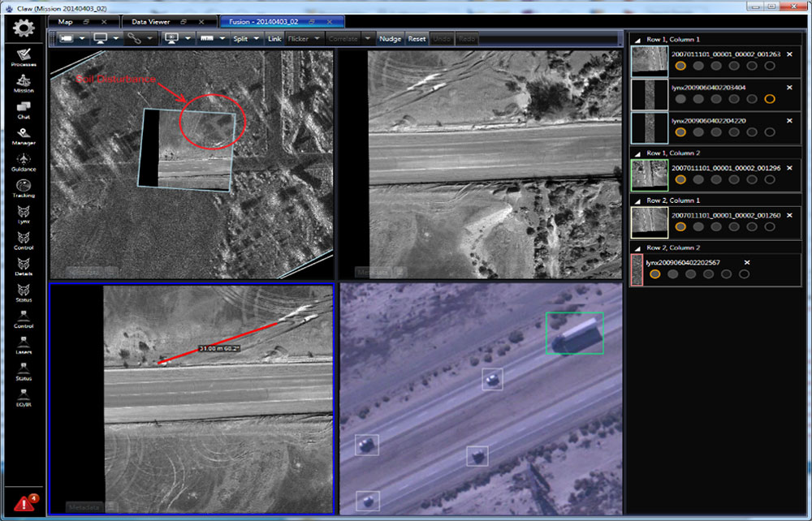Select the Guidance airplane icon
This screenshot has width=812, height=521.
coord(24,158)
